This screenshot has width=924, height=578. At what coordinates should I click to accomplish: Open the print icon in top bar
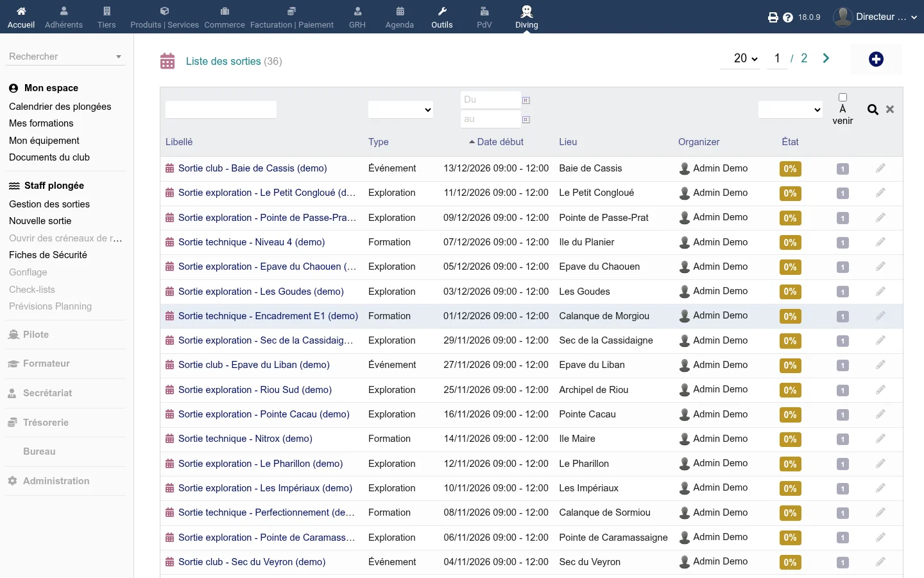(773, 17)
